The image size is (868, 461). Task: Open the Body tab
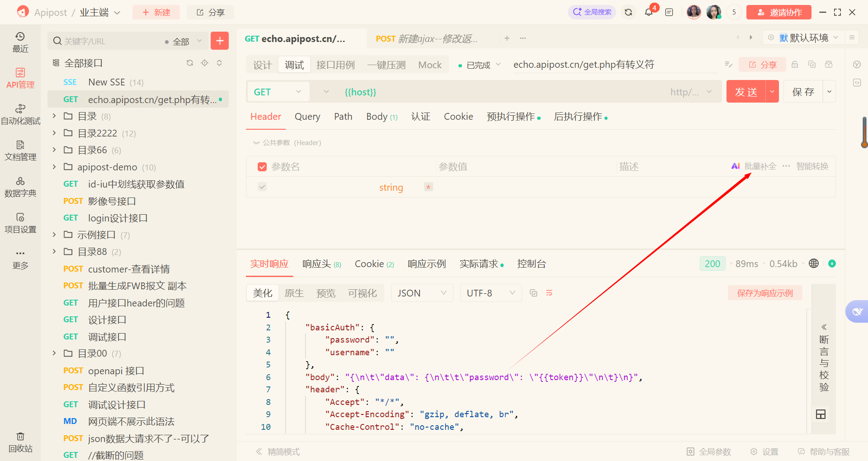pos(382,117)
